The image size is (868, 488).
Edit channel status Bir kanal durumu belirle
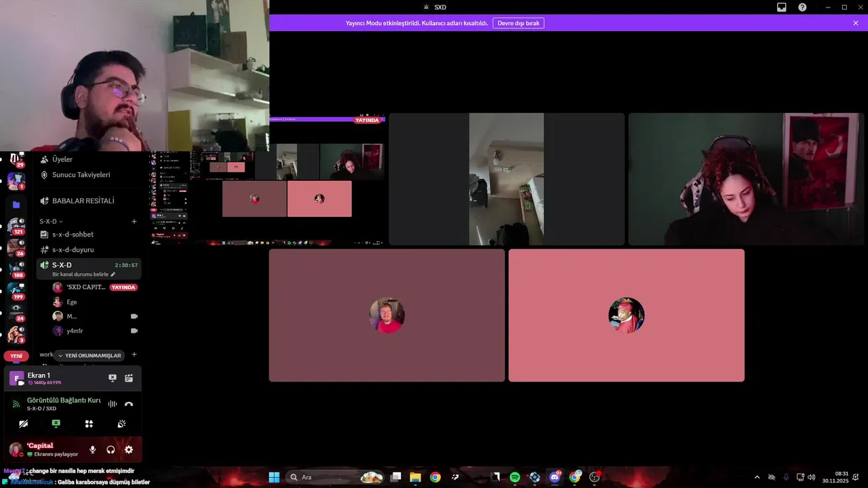click(x=84, y=274)
